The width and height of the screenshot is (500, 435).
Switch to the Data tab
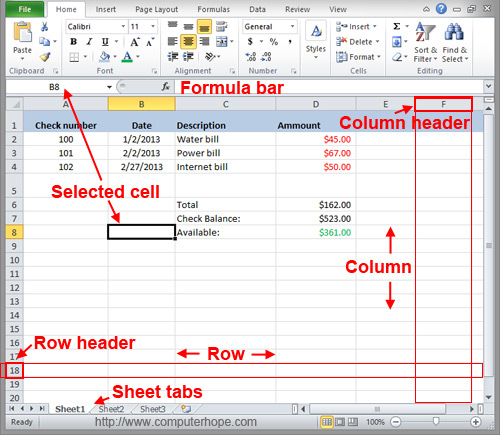[x=257, y=9]
